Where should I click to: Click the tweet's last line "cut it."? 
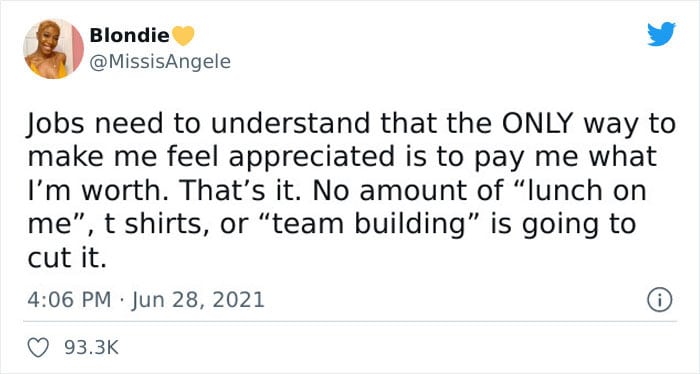pos(67,258)
